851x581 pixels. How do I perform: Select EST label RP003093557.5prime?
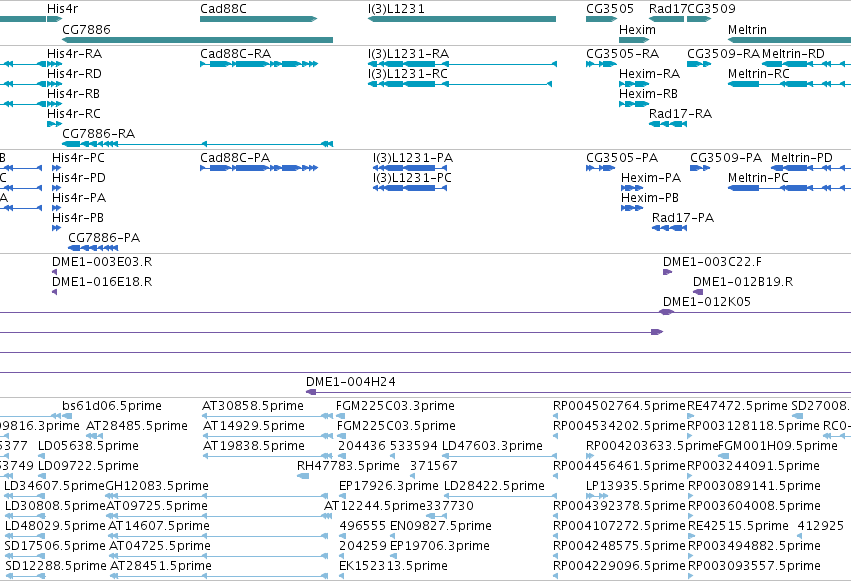[x=754, y=566]
